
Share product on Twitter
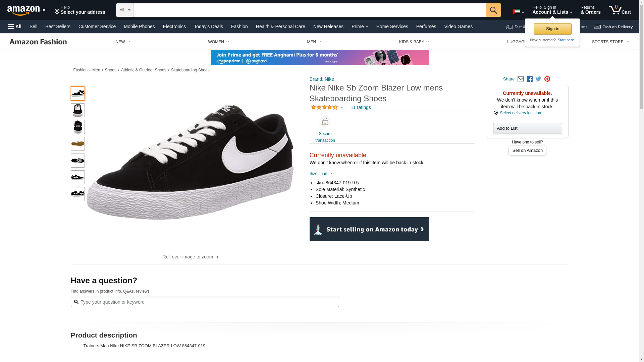(x=538, y=79)
